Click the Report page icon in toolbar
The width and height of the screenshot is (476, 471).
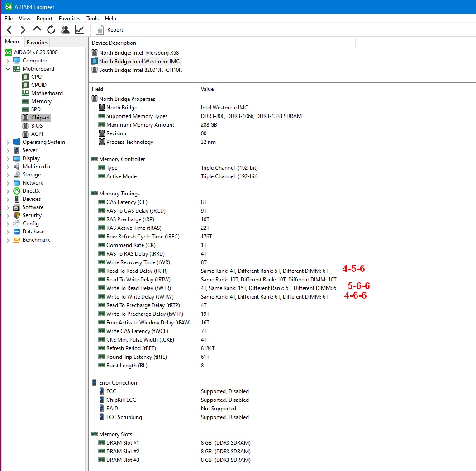click(x=100, y=30)
